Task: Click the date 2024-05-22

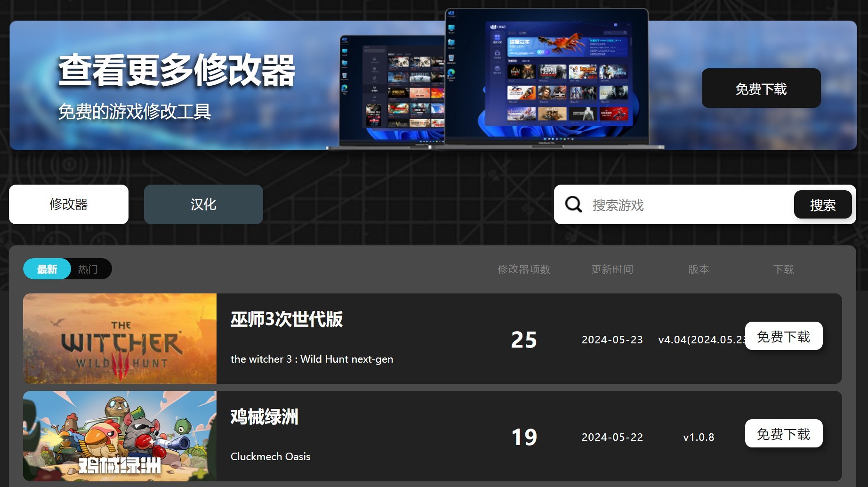Action: (612, 437)
